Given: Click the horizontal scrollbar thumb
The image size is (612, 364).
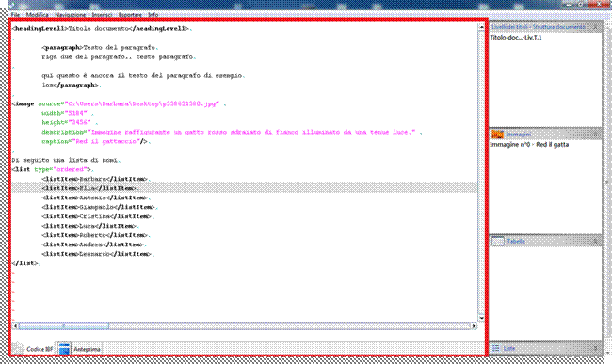Looking at the screenshot, I should click(x=64, y=325).
